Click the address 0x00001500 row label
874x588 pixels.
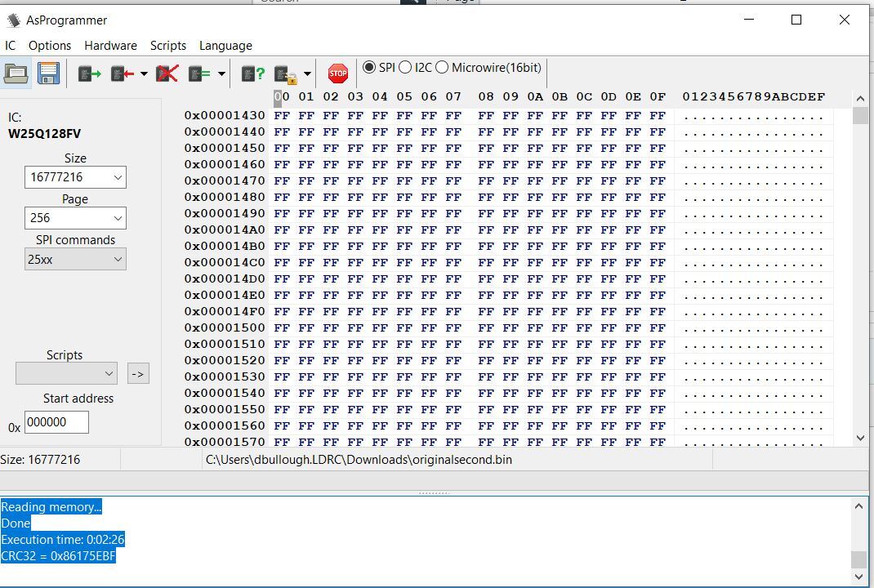(x=225, y=327)
